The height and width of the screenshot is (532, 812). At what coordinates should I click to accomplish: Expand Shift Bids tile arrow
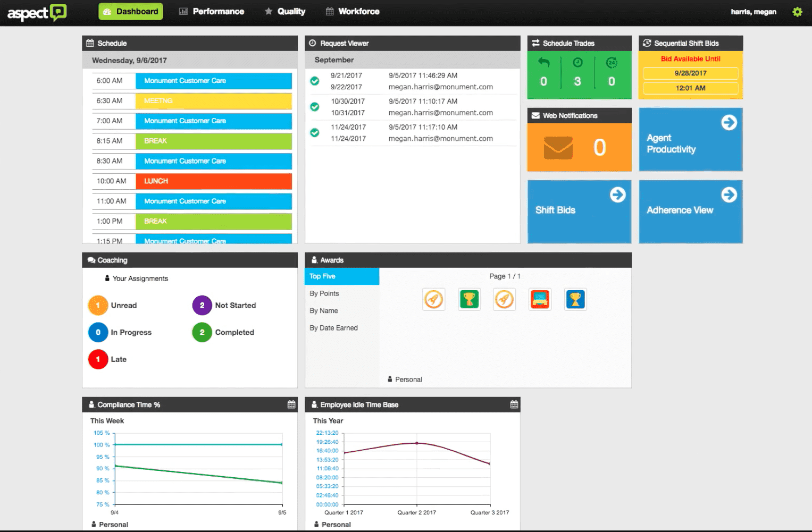click(617, 195)
